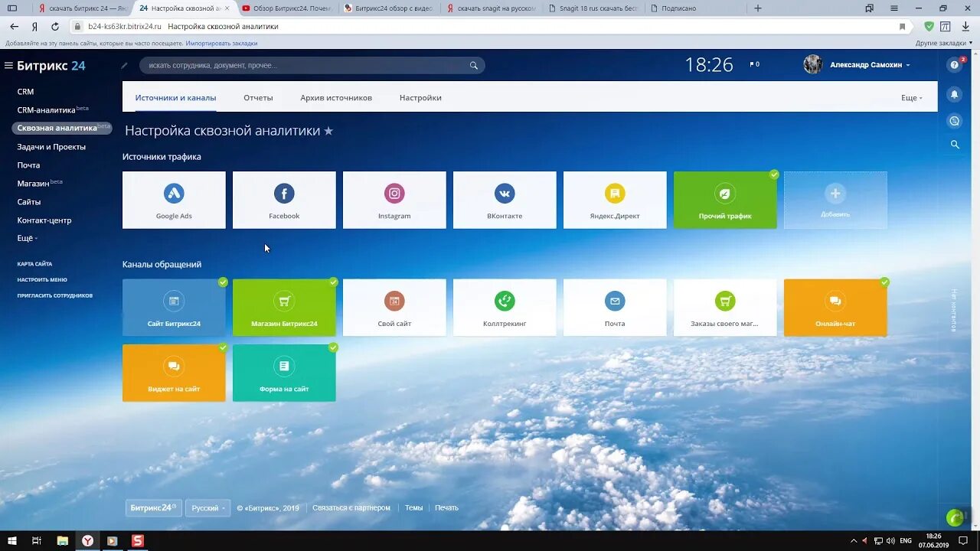Click the Темы footer link
980x551 pixels.
413,508
